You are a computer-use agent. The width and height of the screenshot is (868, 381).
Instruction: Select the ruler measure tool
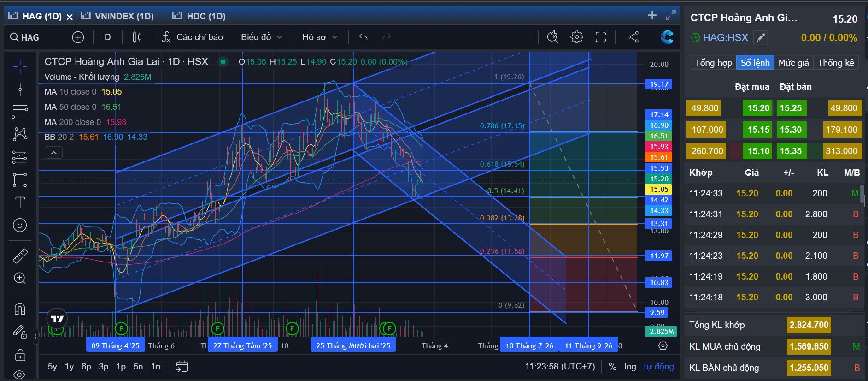pyautogui.click(x=20, y=256)
